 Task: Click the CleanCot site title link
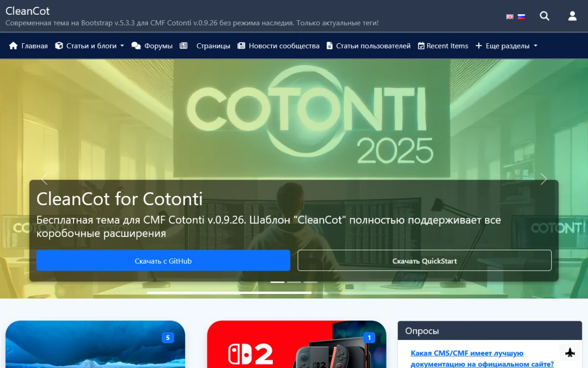pos(27,10)
